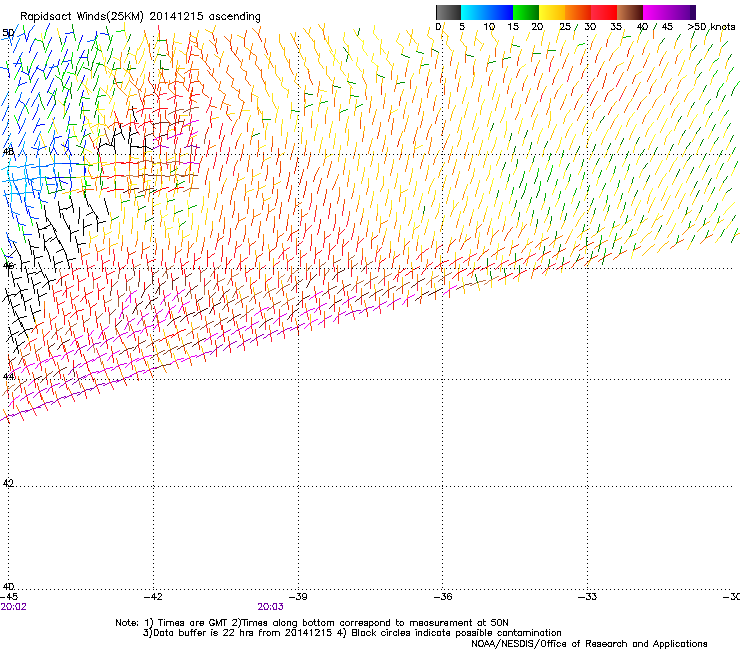Click the '35' legend scale label

pos(616,27)
